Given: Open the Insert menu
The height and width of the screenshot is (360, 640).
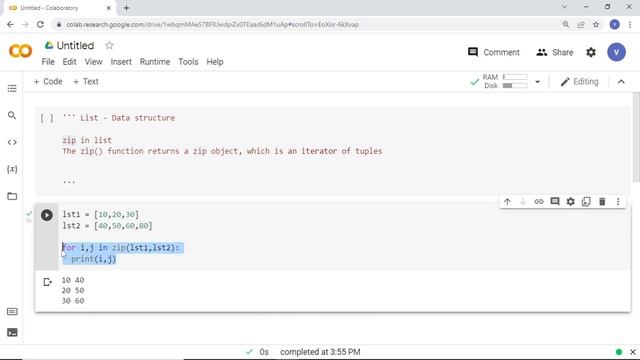Looking at the screenshot, I should point(121,62).
